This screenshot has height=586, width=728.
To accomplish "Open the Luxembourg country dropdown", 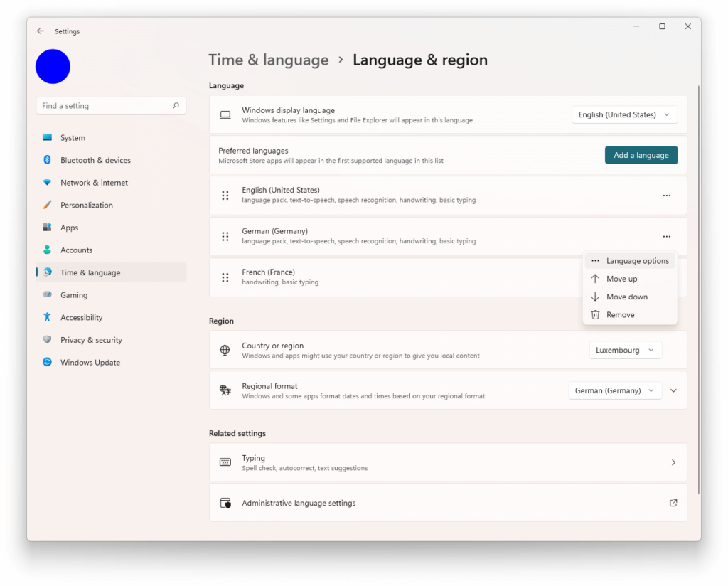I will [626, 350].
